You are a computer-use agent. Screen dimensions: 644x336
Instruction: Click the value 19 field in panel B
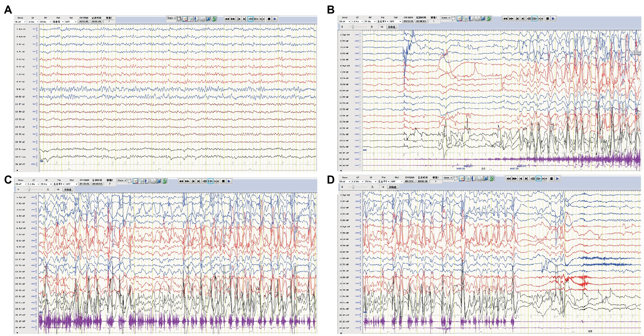382,27
